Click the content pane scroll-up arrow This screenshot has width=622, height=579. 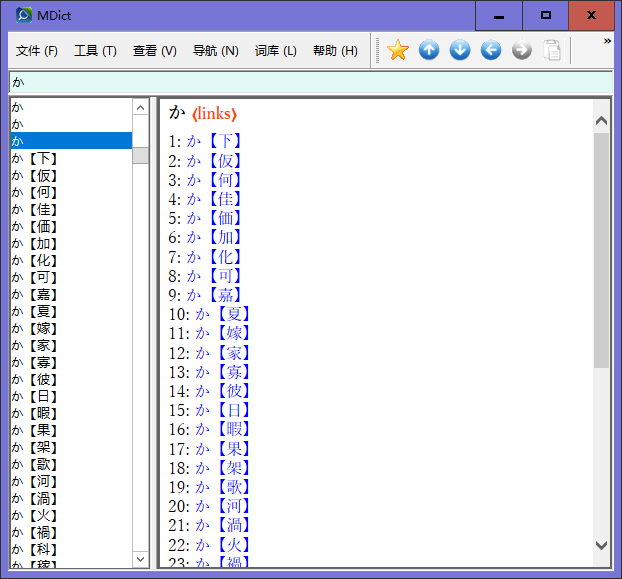click(601, 121)
